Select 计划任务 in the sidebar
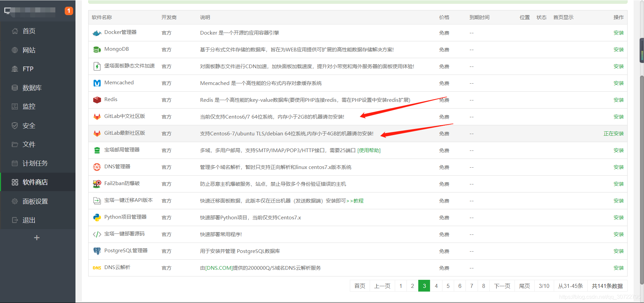644x303 pixels. click(38, 163)
